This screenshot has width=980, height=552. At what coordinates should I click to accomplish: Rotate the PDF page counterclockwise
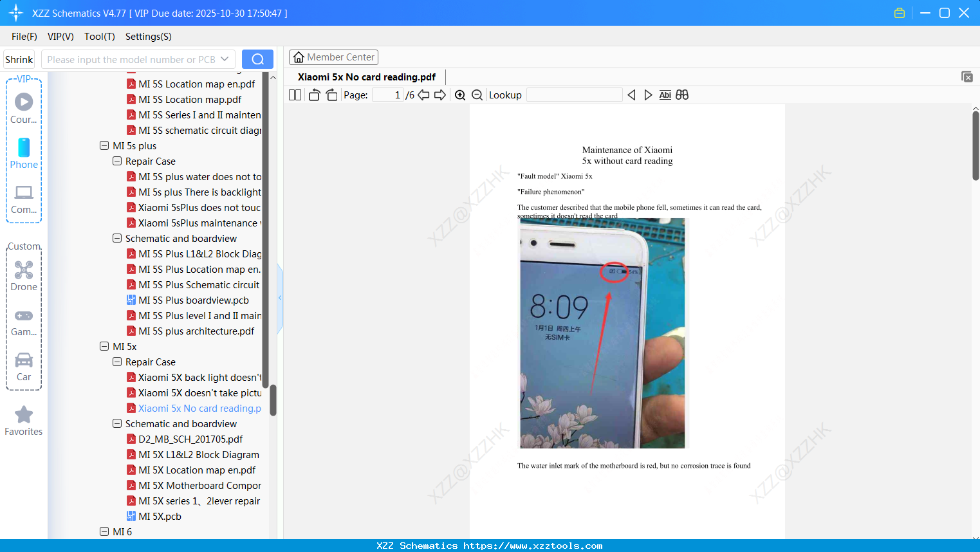(x=313, y=95)
